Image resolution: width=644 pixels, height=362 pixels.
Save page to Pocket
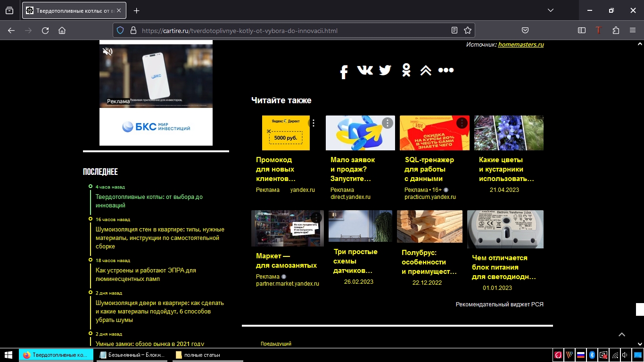pos(525,30)
